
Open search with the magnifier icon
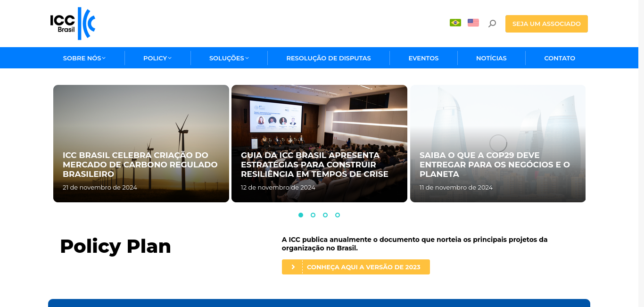(492, 24)
